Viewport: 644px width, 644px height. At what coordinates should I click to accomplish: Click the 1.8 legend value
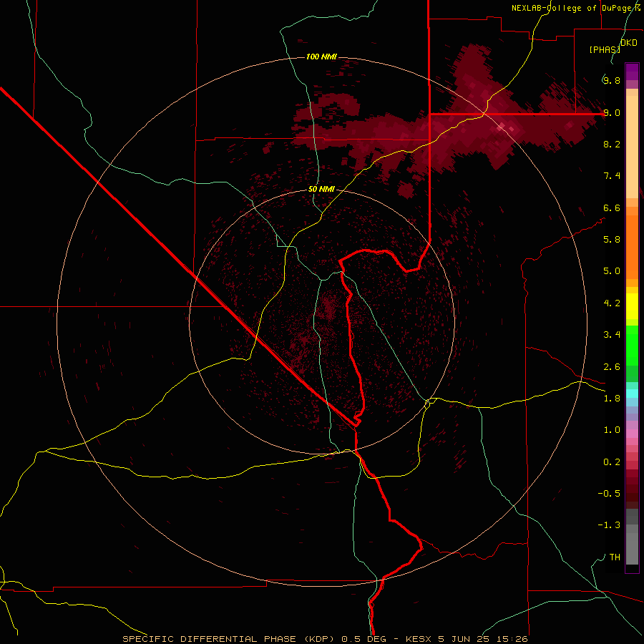[612, 399]
